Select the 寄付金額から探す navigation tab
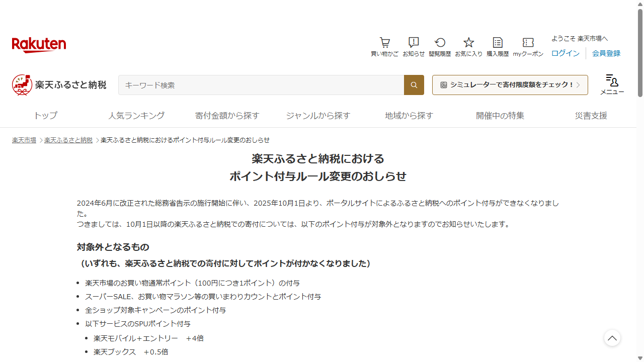Viewport: 644px width, 362px height. point(227,116)
